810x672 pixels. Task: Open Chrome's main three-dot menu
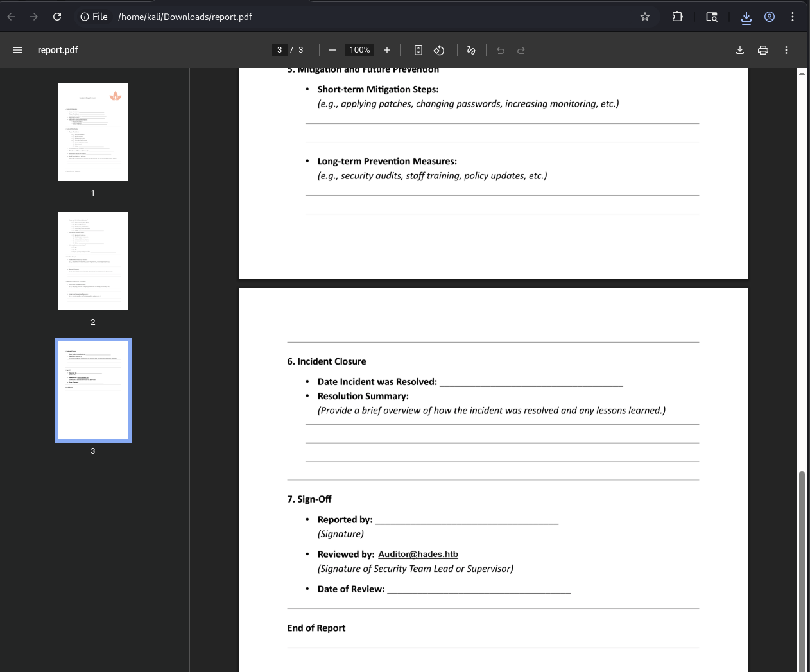click(x=793, y=17)
